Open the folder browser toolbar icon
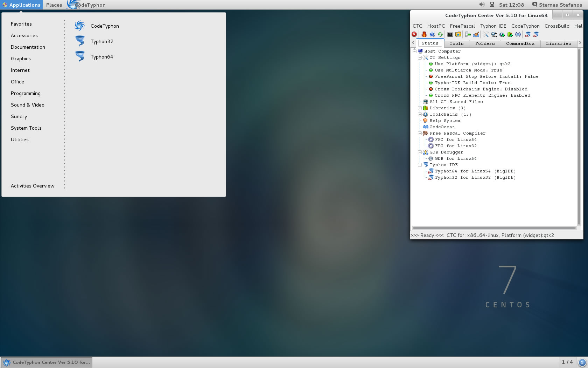 click(458, 34)
